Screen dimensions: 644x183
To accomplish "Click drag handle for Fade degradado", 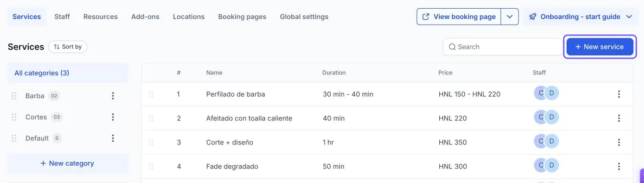I will [151, 166].
